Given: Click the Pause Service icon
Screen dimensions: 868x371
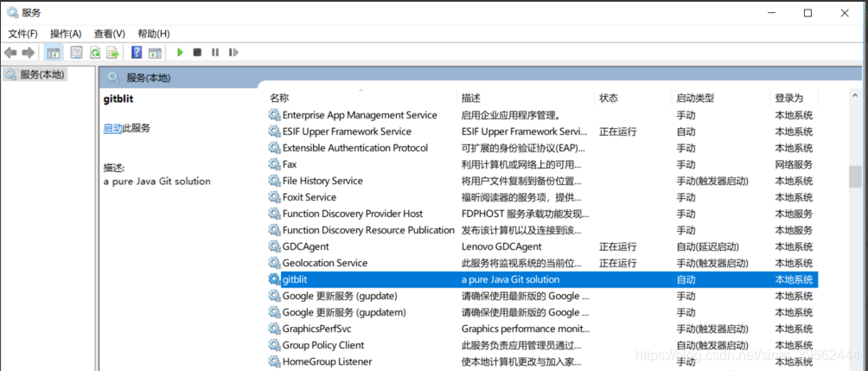Looking at the screenshot, I should (215, 53).
